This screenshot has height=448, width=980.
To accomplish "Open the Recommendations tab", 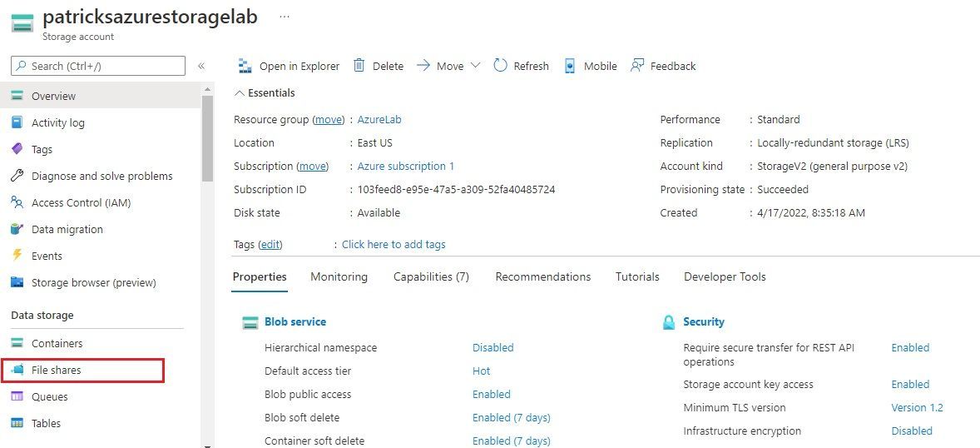I will tap(542, 276).
